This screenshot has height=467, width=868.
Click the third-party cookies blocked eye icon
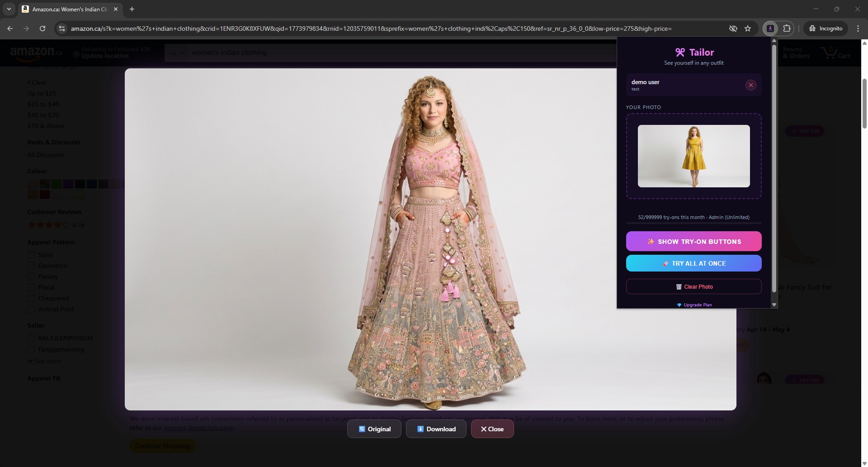click(x=733, y=29)
